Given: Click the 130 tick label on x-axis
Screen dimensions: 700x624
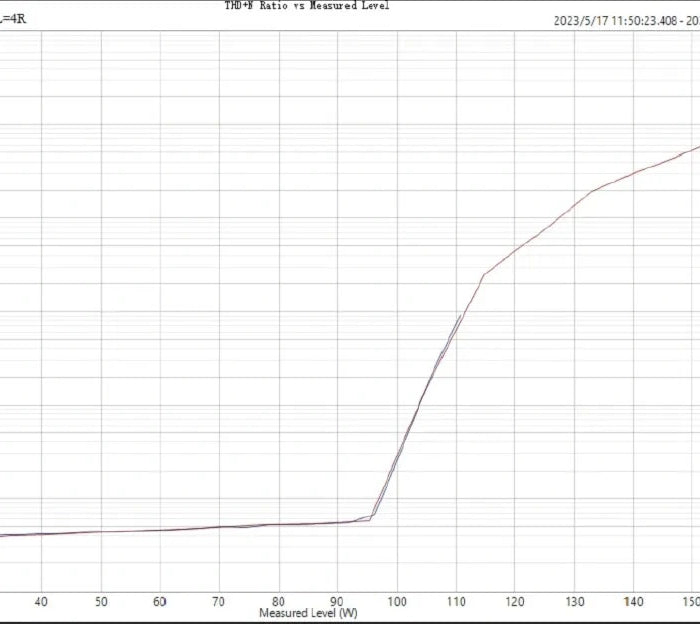Looking at the screenshot, I should pyautogui.click(x=574, y=602).
